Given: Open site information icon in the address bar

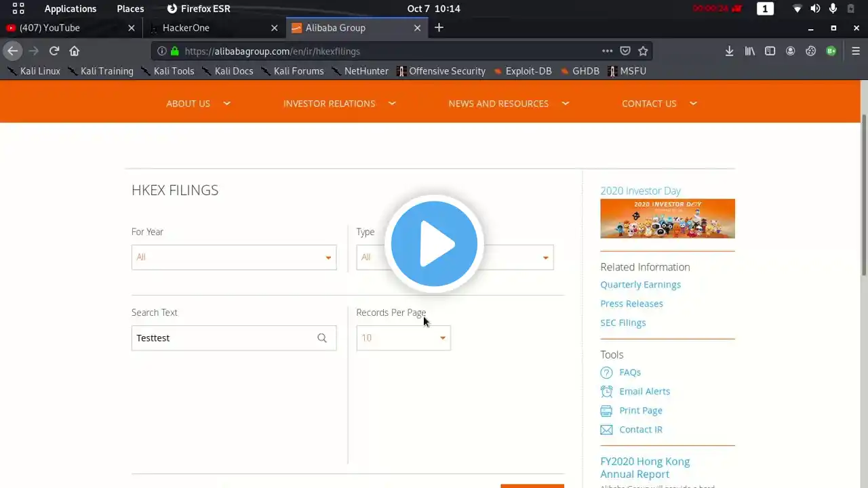Looking at the screenshot, I should 161,51.
